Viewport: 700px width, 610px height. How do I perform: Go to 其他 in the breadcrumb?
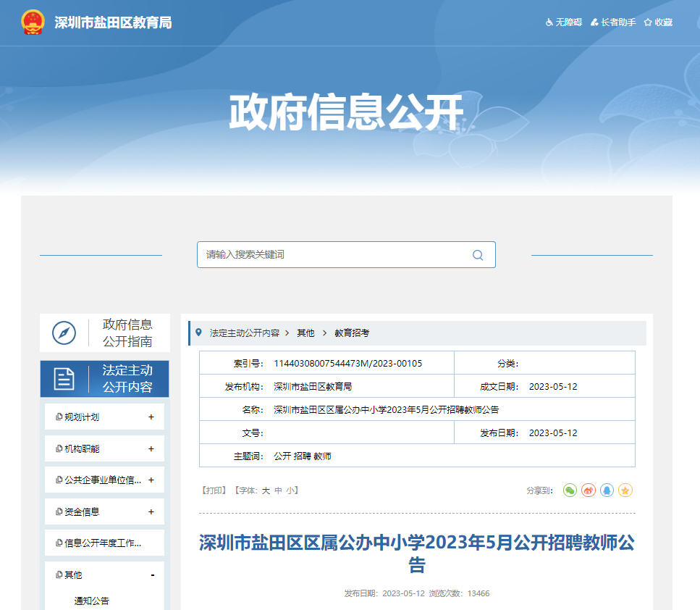click(x=305, y=333)
